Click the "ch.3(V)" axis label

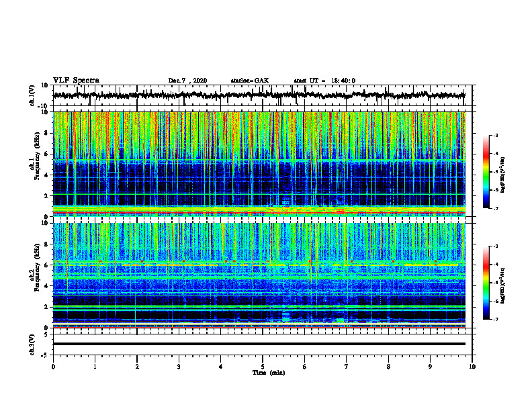32,345
